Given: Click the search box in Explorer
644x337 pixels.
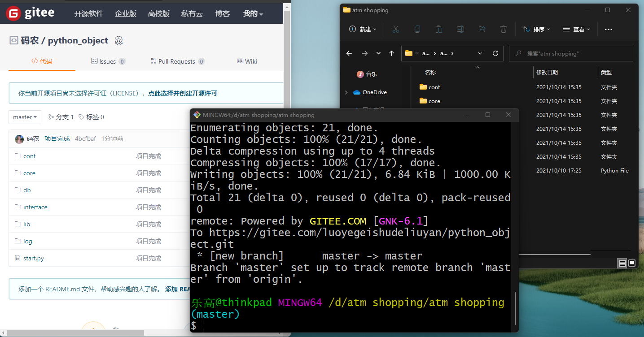Looking at the screenshot, I should pos(571,53).
